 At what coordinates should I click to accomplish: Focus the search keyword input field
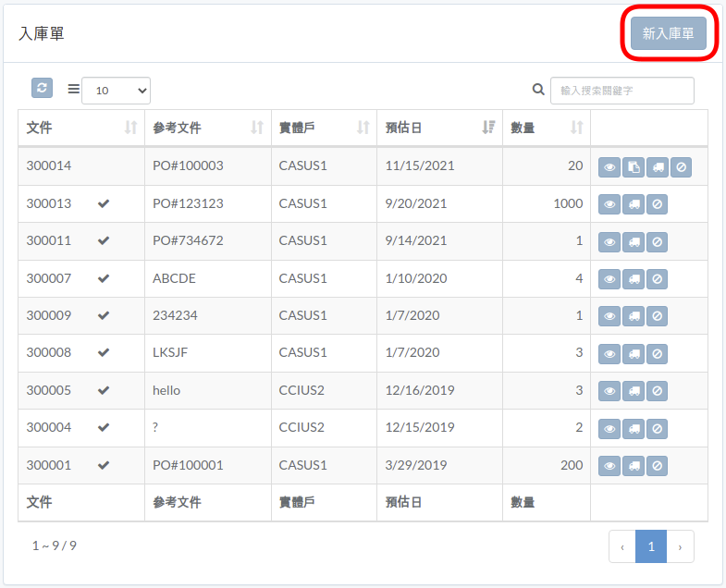(x=621, y=91)
